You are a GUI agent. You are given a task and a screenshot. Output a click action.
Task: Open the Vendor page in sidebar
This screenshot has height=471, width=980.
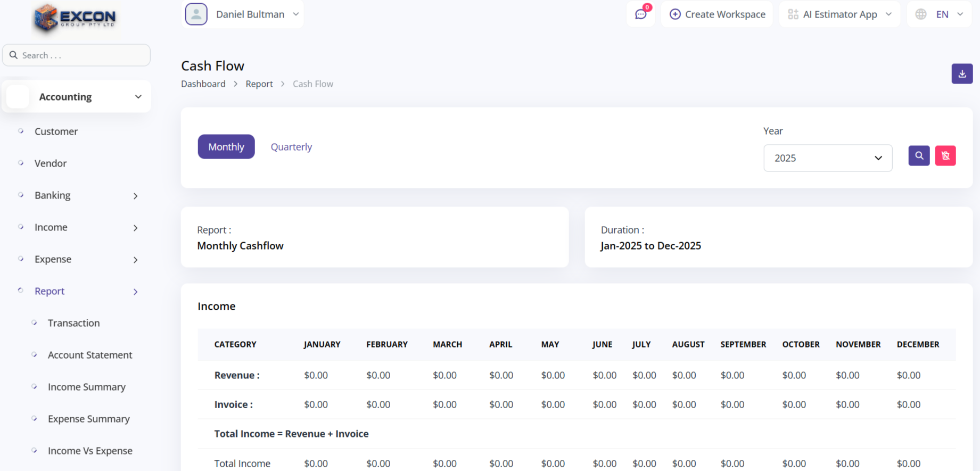[51, 163]
